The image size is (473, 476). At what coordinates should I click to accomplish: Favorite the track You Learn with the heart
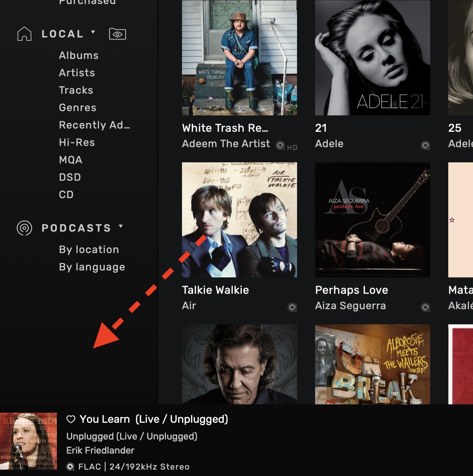[x=71, y=419]
